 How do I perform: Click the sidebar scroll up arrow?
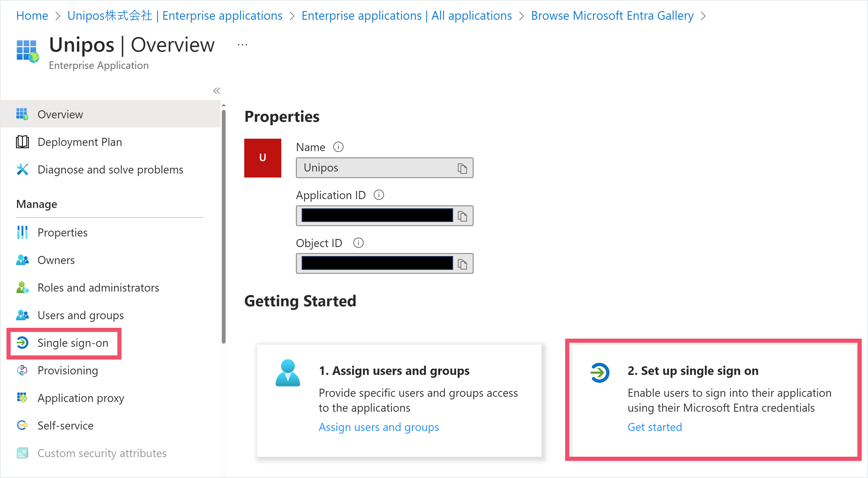[x=223, y=105]
